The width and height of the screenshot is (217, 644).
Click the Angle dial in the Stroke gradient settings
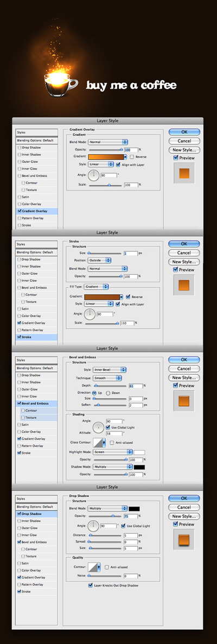click(90, 315)
